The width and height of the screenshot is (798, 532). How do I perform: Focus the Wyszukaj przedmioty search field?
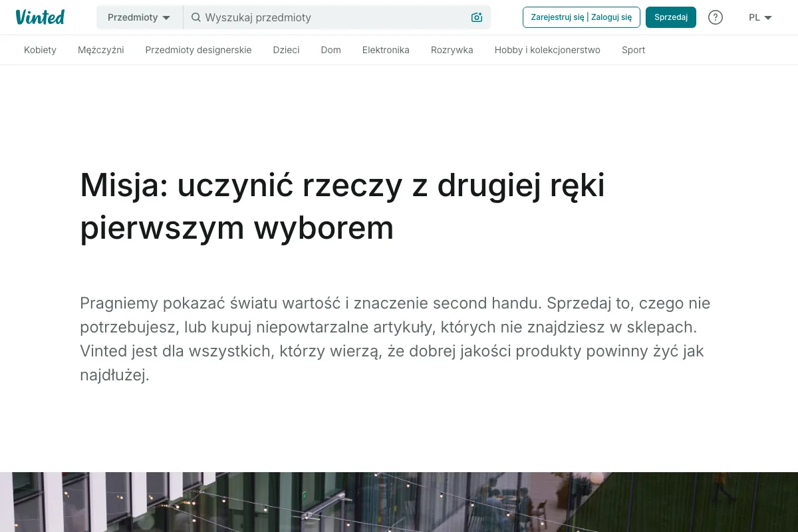[x=334, y=17]
